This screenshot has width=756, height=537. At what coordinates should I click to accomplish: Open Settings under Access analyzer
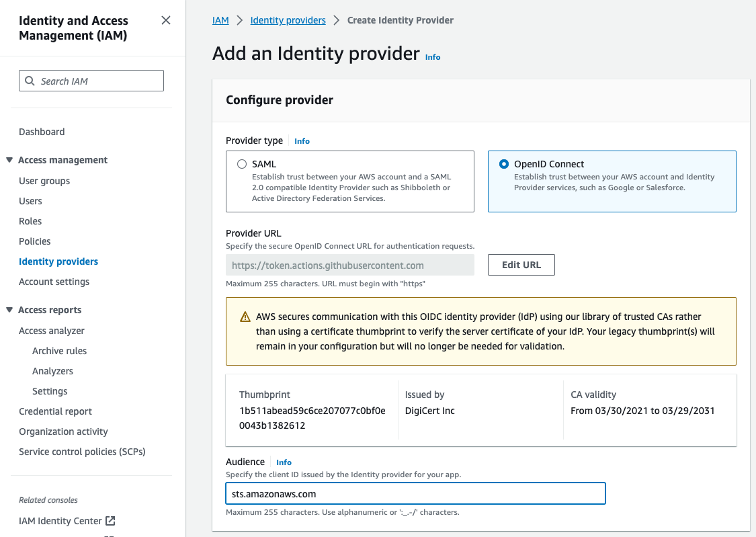pos(50,391)
